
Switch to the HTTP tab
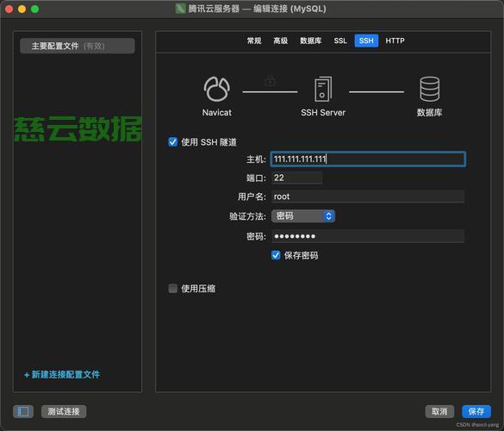(x=395, y=41)
